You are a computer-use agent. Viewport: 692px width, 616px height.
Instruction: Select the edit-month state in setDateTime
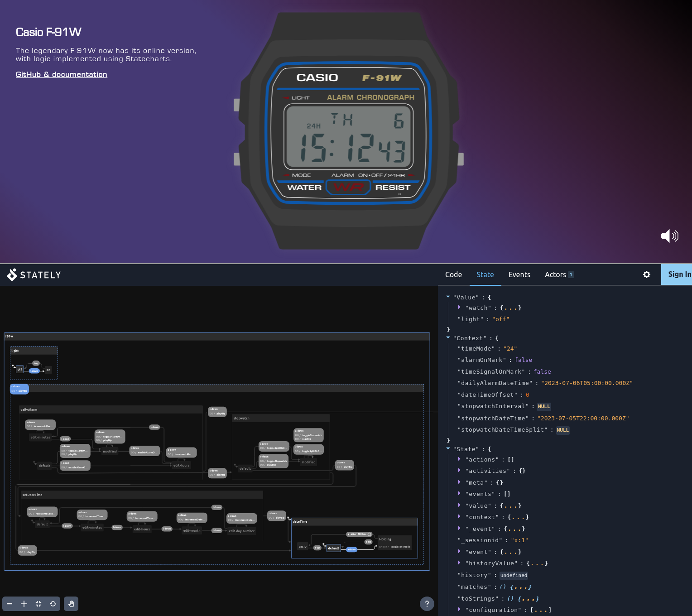pyautogui.click(x=192, y=530)
